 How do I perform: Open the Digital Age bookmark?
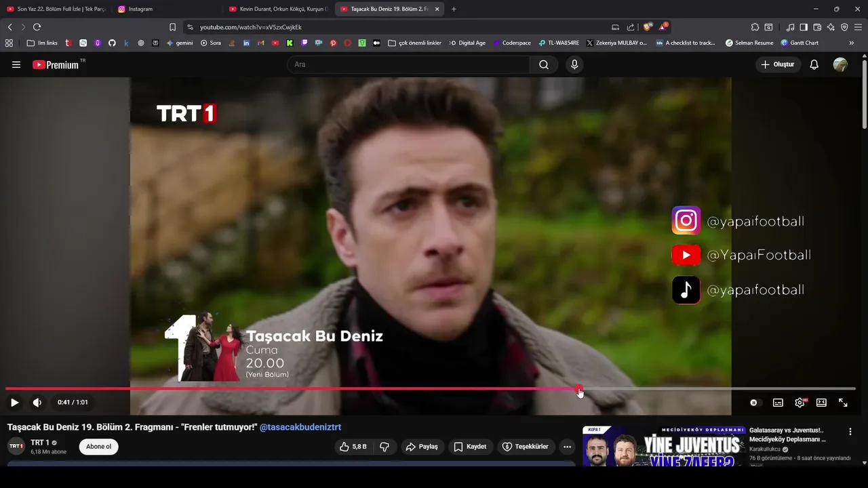pos(467,43)
